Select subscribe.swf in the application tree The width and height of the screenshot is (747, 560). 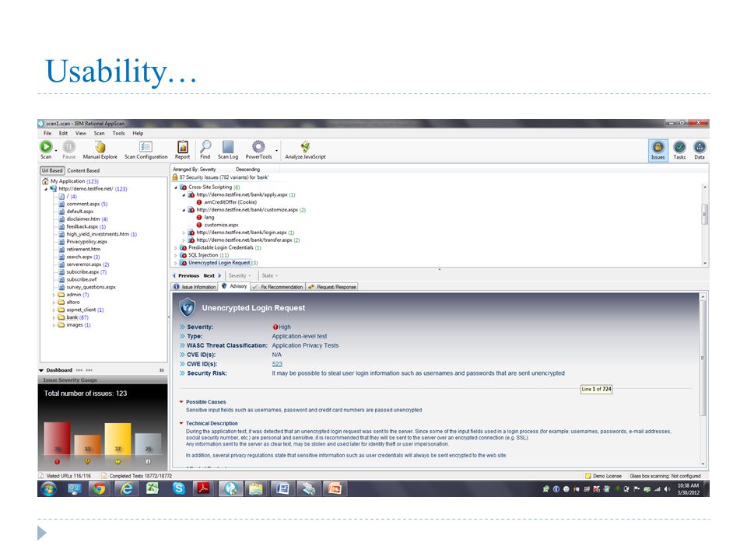(x=78, y=279)
